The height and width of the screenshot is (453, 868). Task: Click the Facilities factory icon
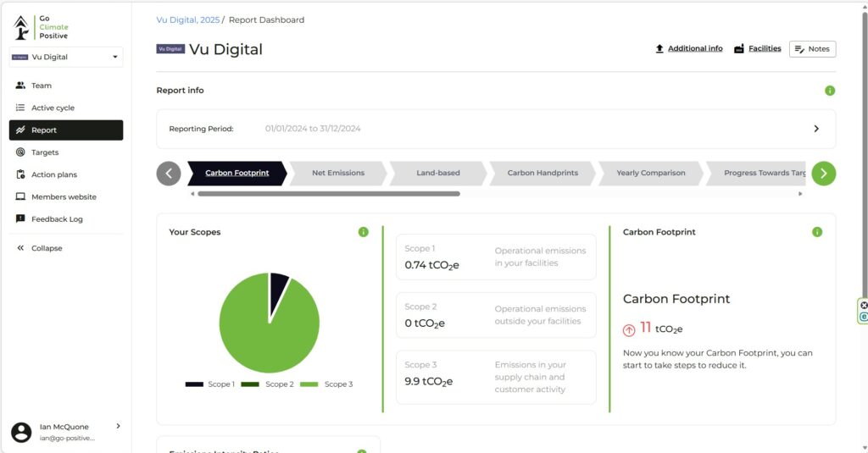tap(738, 48)
